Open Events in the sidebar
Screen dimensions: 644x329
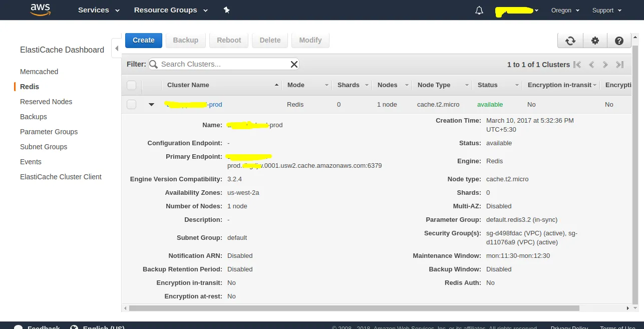coord(31,162)
